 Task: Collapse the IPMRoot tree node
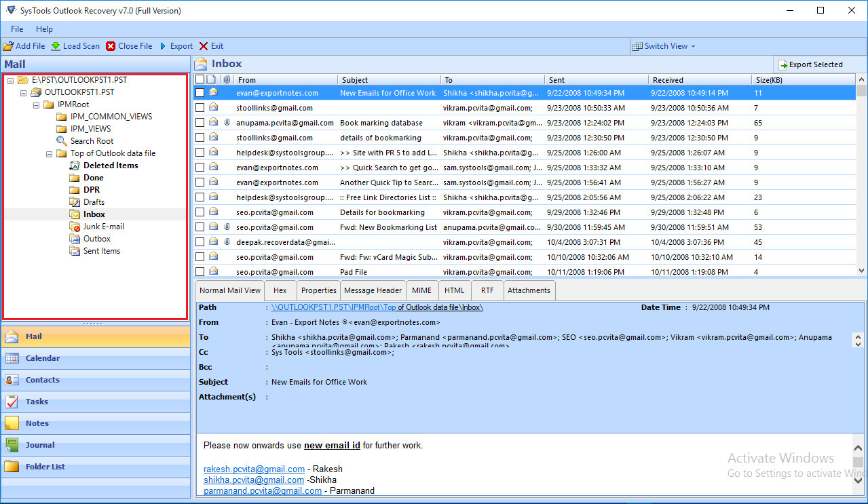tap(36, 104)
